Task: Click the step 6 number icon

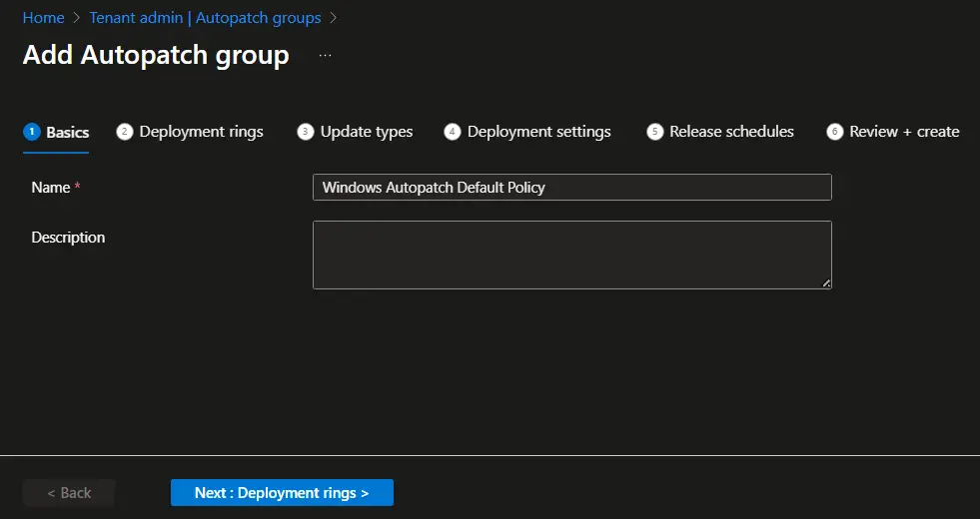Action: [835, 132]
